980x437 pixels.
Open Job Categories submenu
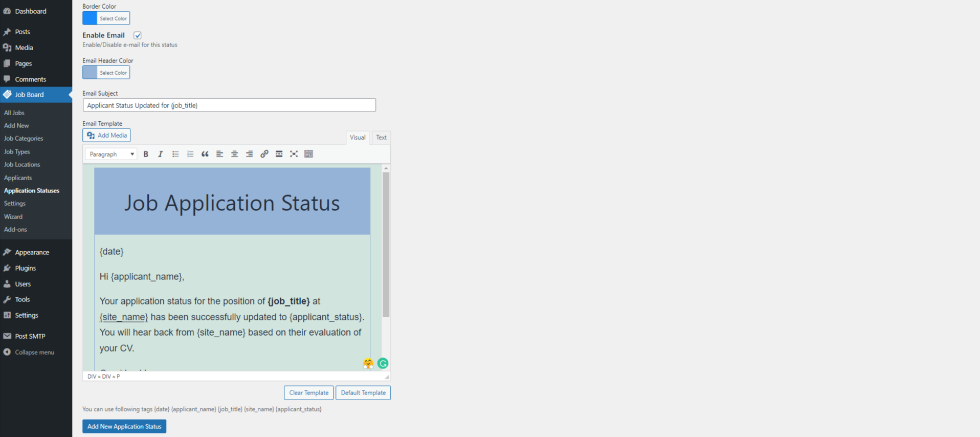point(24,139)
